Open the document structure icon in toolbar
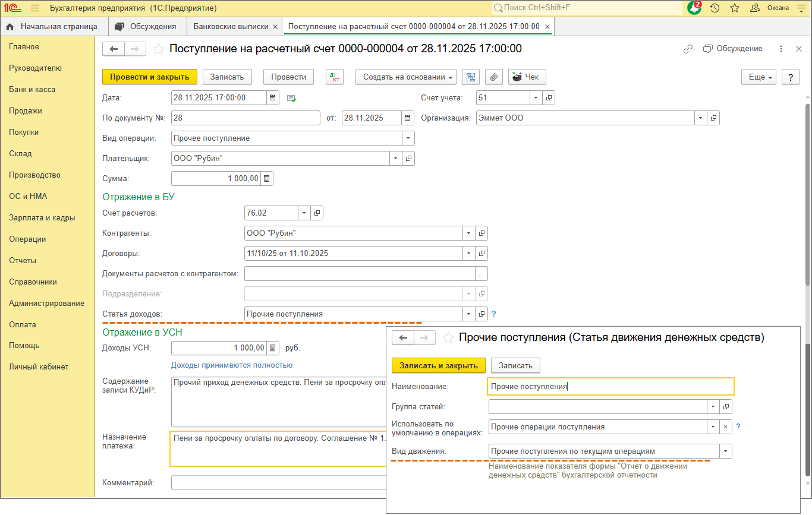 click(471, 77)
